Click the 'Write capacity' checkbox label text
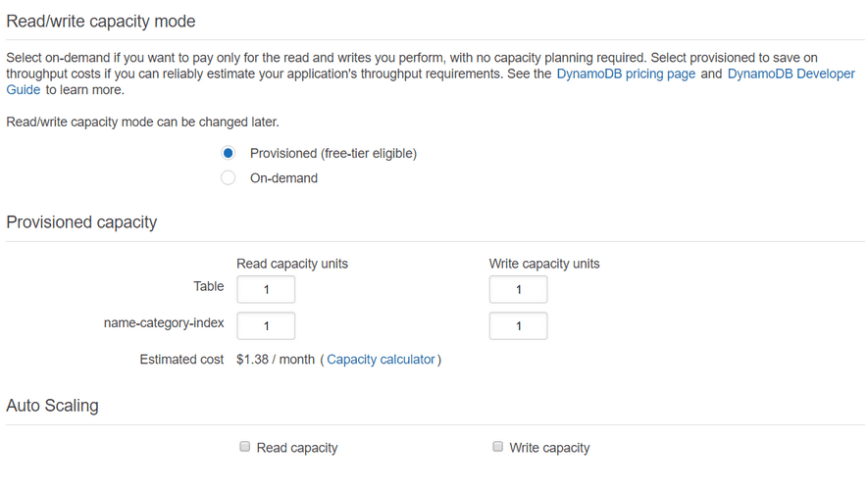 point(549,448)
